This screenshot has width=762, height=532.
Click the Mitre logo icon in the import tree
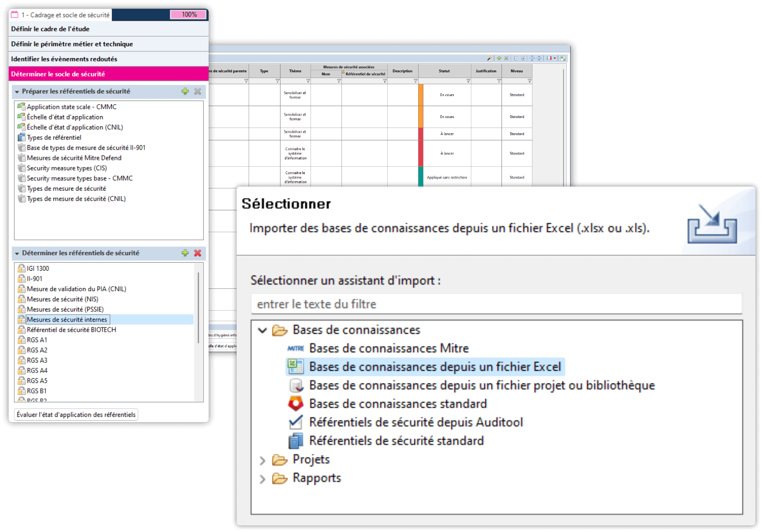[x=296, y=348]
